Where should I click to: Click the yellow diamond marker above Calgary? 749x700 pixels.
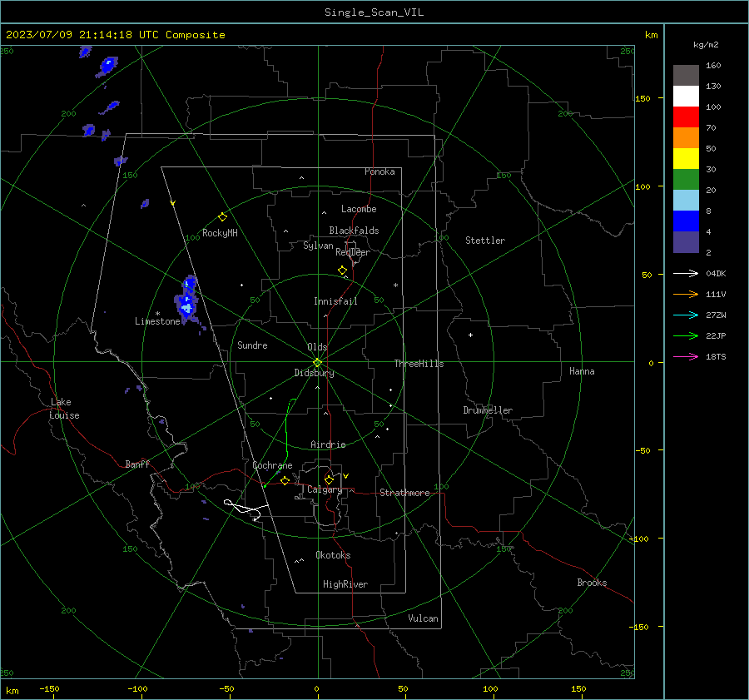click(329, 479)
